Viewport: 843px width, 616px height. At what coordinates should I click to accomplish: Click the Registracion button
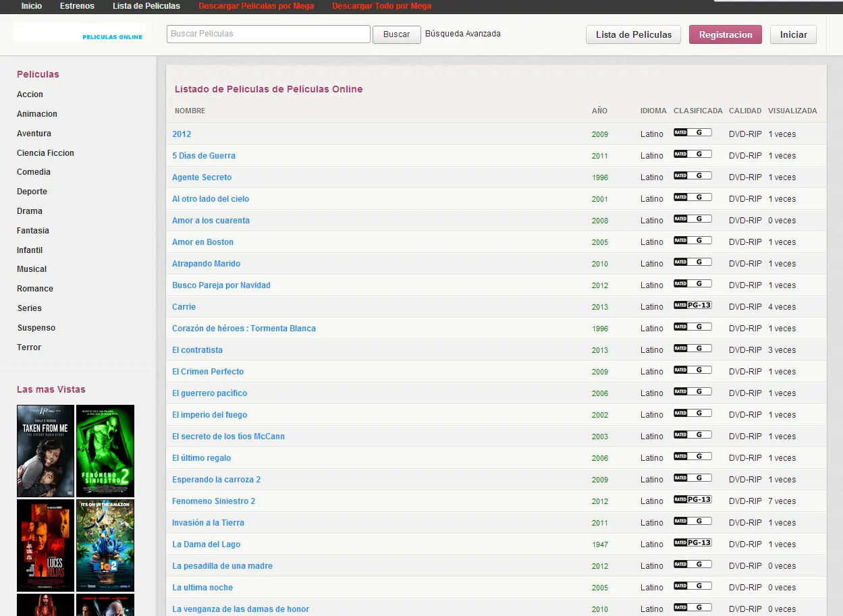(x=726, y=34)
